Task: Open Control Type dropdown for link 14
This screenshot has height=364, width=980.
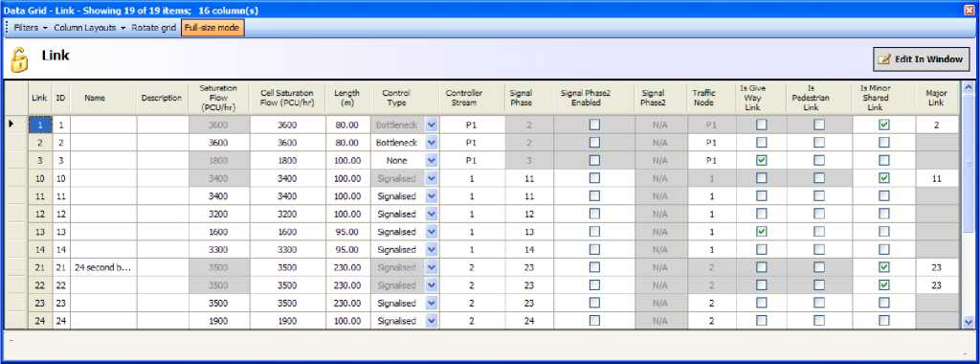Action: click(431, 250)
